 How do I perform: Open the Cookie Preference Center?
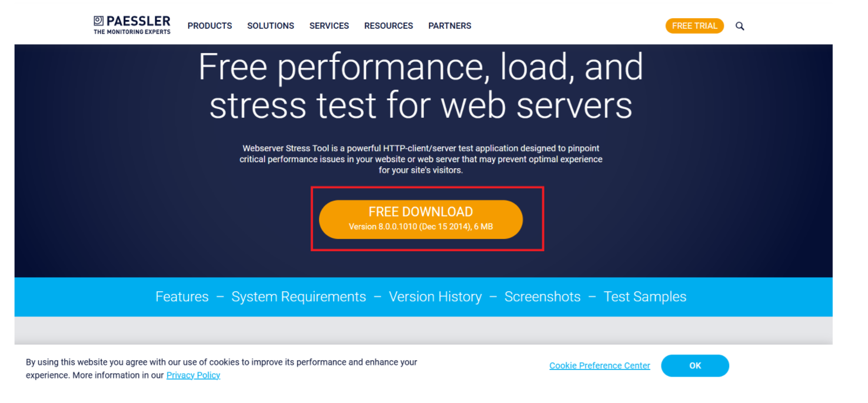[600, 366]
